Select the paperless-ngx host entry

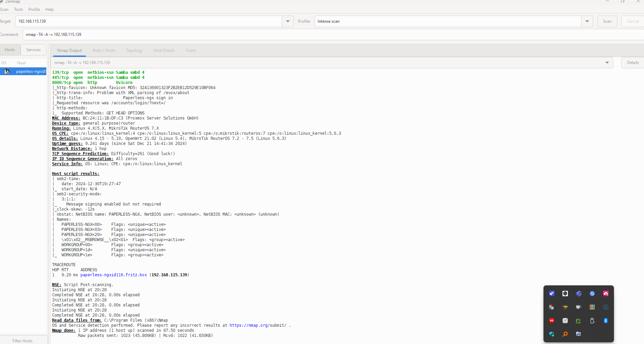click(x=23, y=71)
